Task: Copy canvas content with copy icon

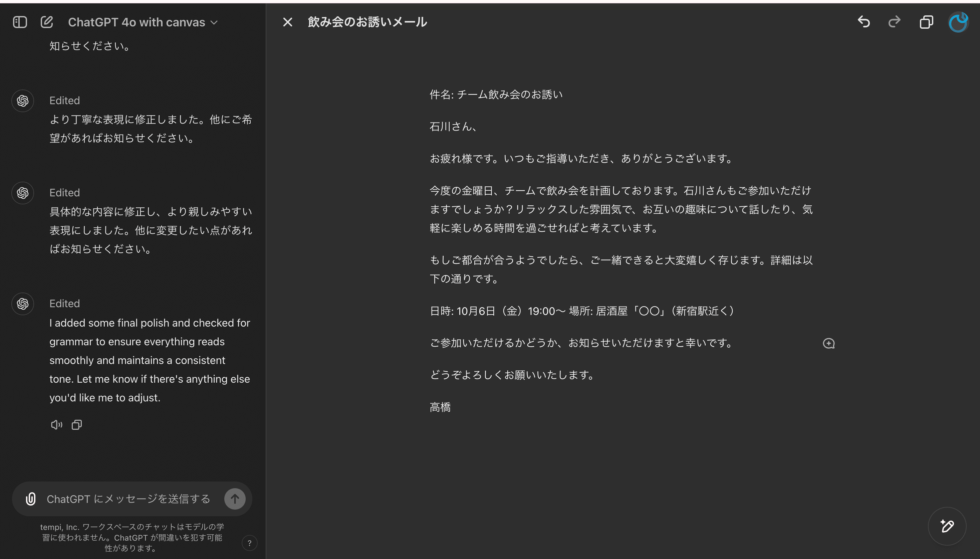Action: (x=926, y=22)
